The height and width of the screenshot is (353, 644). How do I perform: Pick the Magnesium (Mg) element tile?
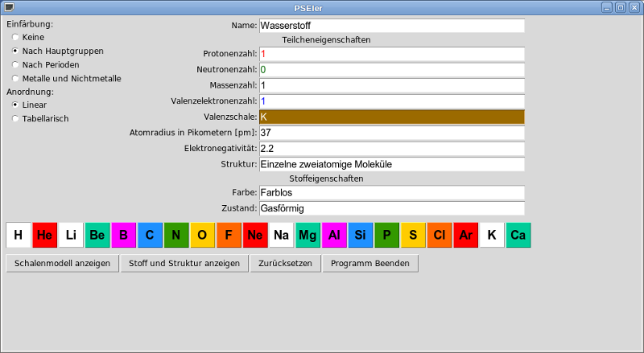[308, 235]
